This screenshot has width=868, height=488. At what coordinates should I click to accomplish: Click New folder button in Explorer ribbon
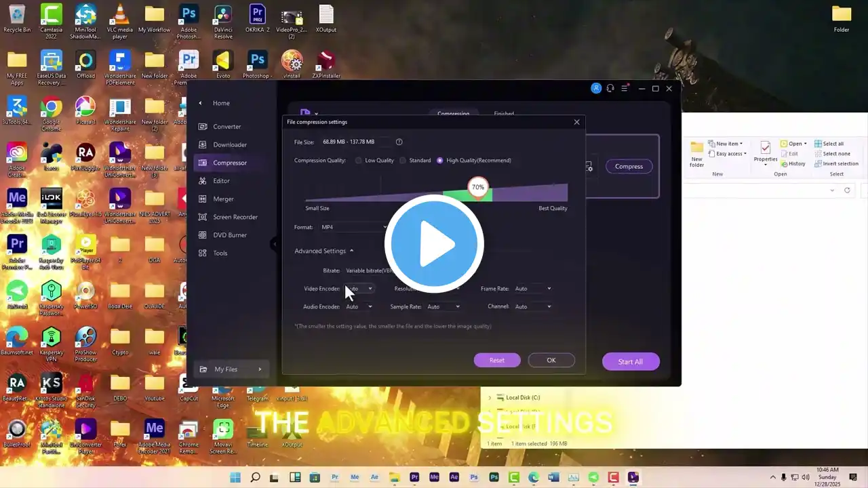click(x=697, y=155)
